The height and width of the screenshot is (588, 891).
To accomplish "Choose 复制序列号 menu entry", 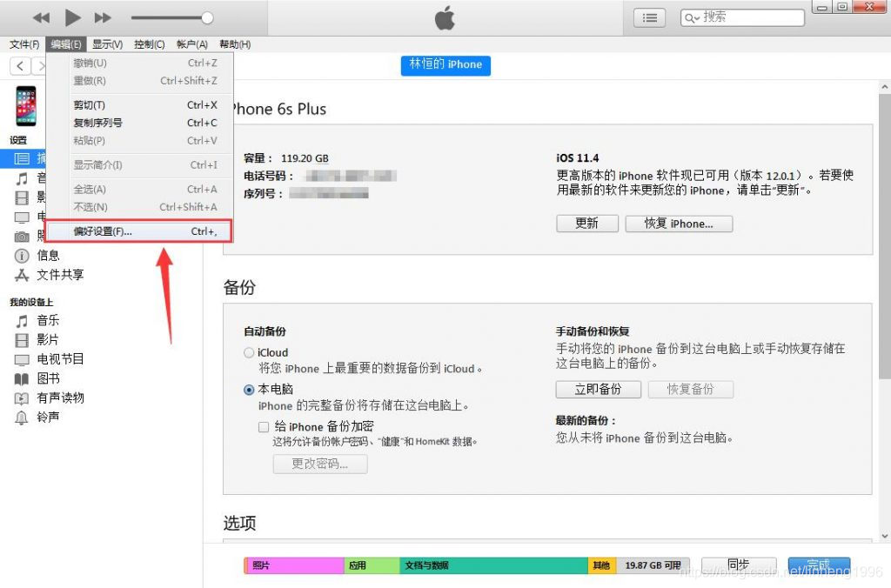I will (x=140, y=123).
